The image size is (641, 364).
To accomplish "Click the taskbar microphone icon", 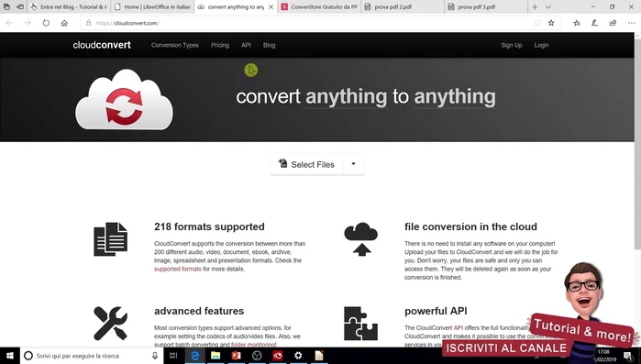I will pos(155,356).
